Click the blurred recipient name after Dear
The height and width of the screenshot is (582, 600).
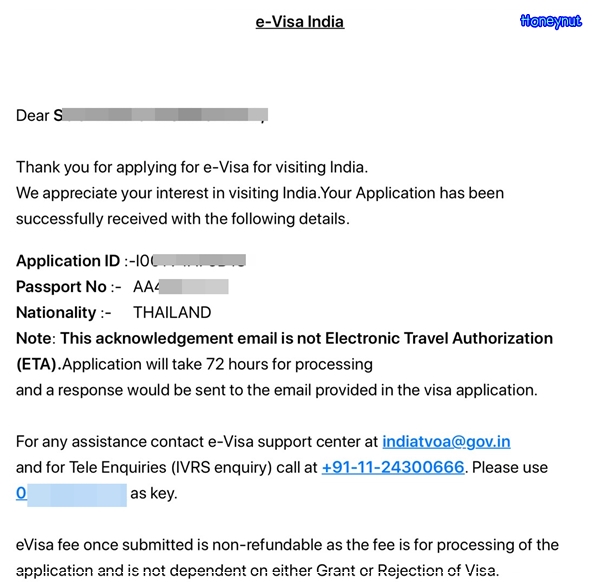point(161,115)
